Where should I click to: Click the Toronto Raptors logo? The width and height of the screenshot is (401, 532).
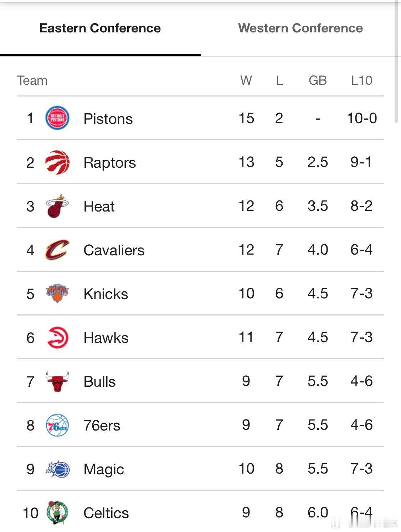[x=57, y=162]
